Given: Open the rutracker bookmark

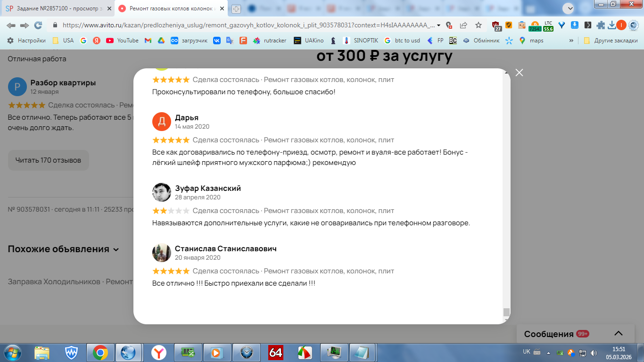Looking at the screenshot, I should (x=270, y=41).
